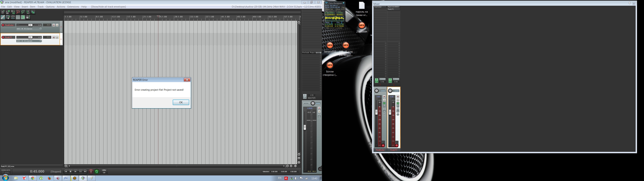Image resolution: width=644 pixels, height=181 pixels.
Task: Toggle MONO button on master channel
Action: (306, 103)
